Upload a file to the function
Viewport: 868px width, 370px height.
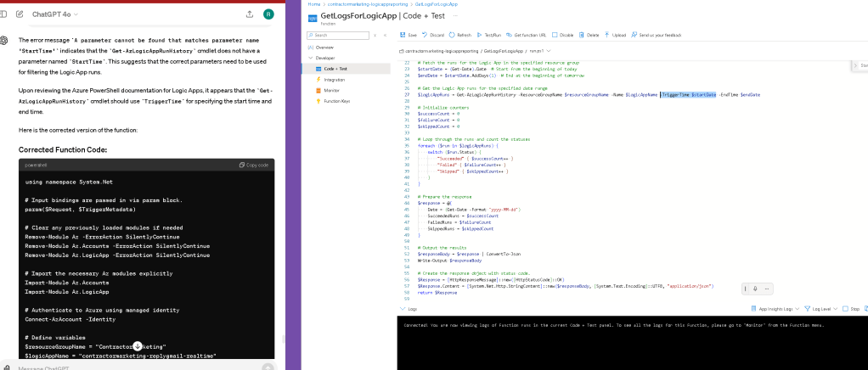pos(616,35)
